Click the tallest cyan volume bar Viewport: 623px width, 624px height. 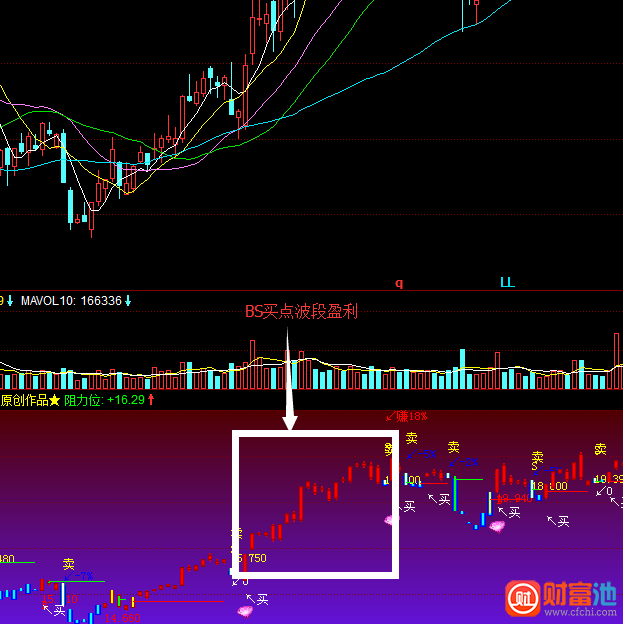coord(462,369)
